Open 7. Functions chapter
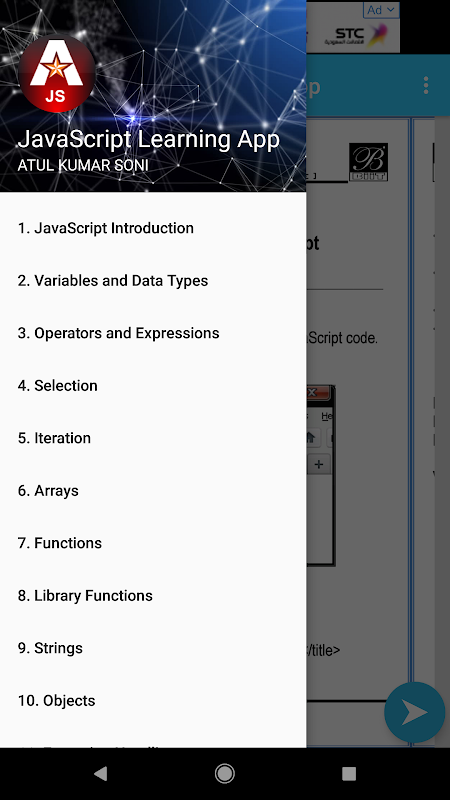450x800 pixels. (153, 543)
